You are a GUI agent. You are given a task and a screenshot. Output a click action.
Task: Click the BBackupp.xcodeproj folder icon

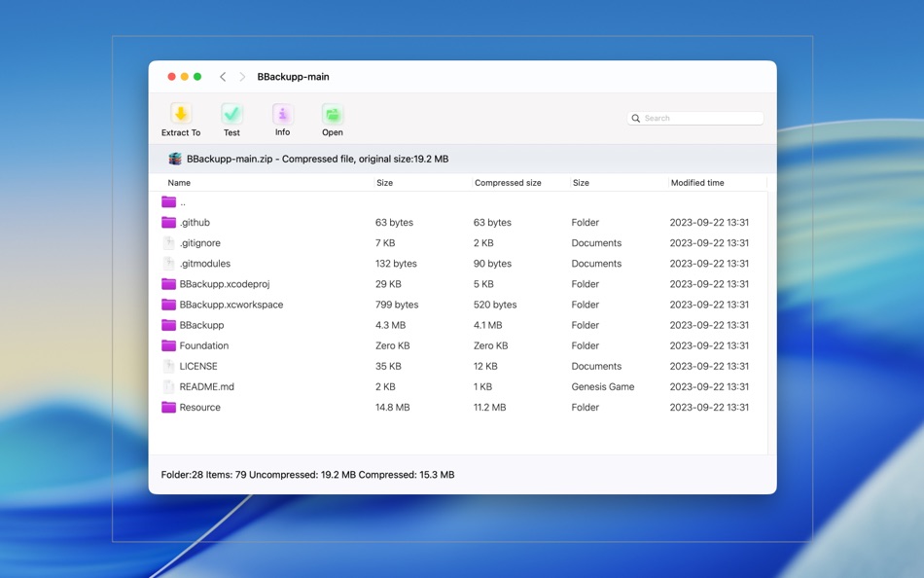click(x=169, y=284)
